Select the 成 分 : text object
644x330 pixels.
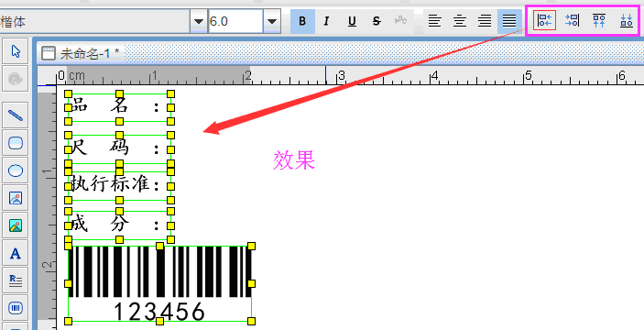(x=119, y=225)
